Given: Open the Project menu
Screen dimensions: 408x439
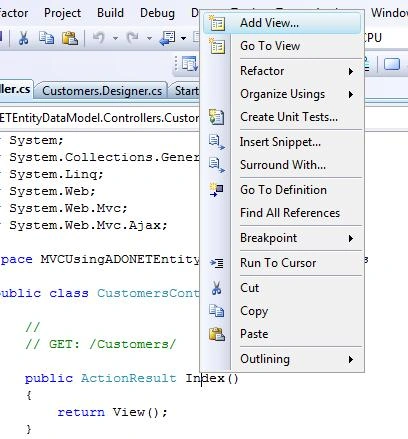Looking at the screenshot, I should tap(62, 13).
